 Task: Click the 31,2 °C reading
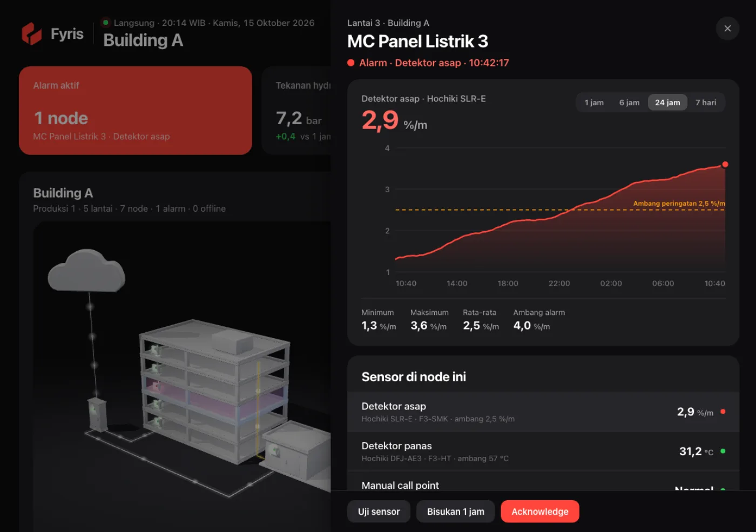(696, 452)
